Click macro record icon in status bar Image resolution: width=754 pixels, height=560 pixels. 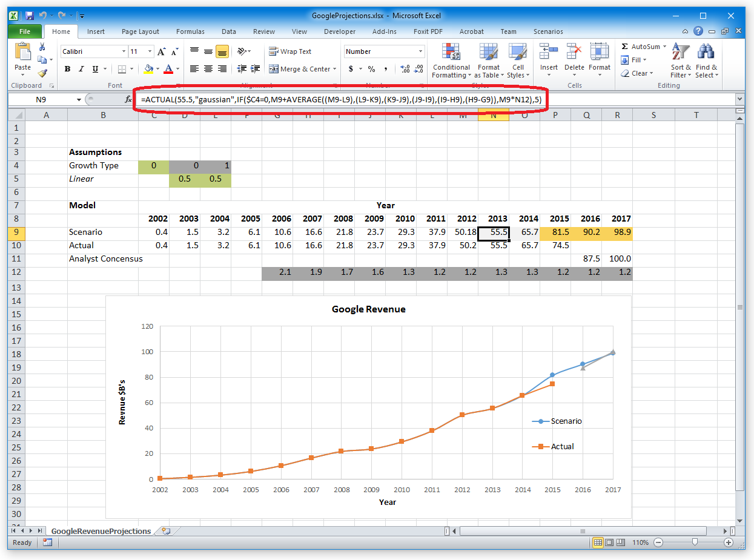click(x=47, y=542)
